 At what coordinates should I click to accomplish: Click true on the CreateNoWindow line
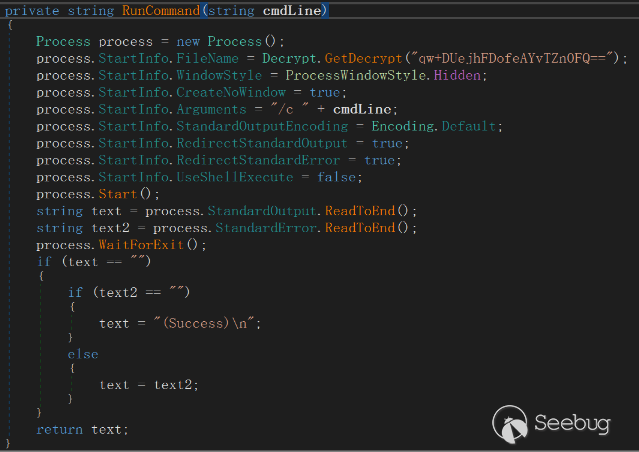(325, 93)
